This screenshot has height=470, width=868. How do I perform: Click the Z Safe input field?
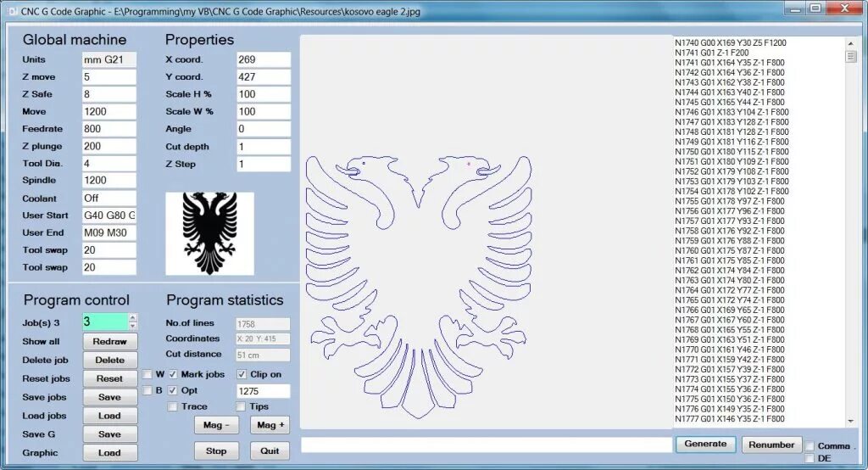coord(109,94)
